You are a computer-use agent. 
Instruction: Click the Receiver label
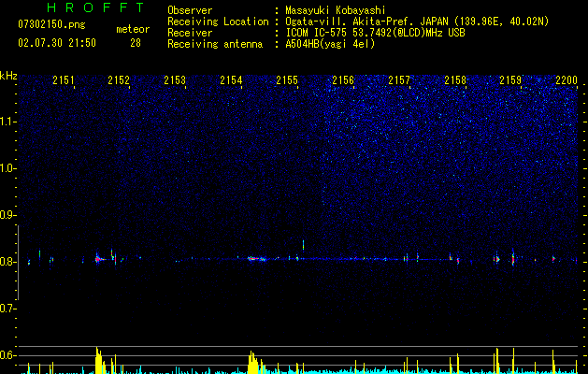coord(190,33)
